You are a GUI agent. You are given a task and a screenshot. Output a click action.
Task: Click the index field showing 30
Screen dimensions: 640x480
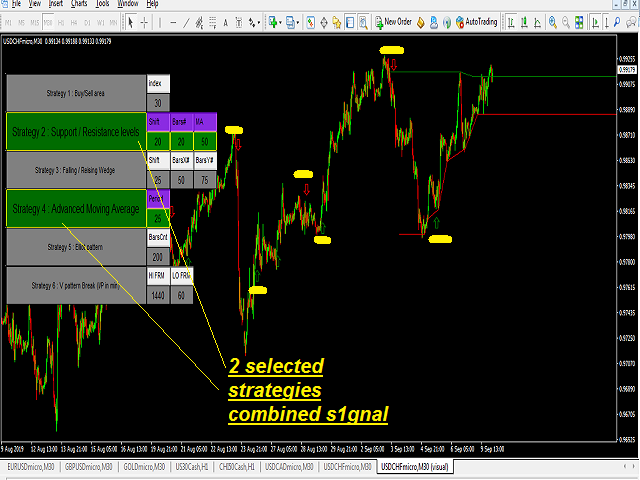158,103
